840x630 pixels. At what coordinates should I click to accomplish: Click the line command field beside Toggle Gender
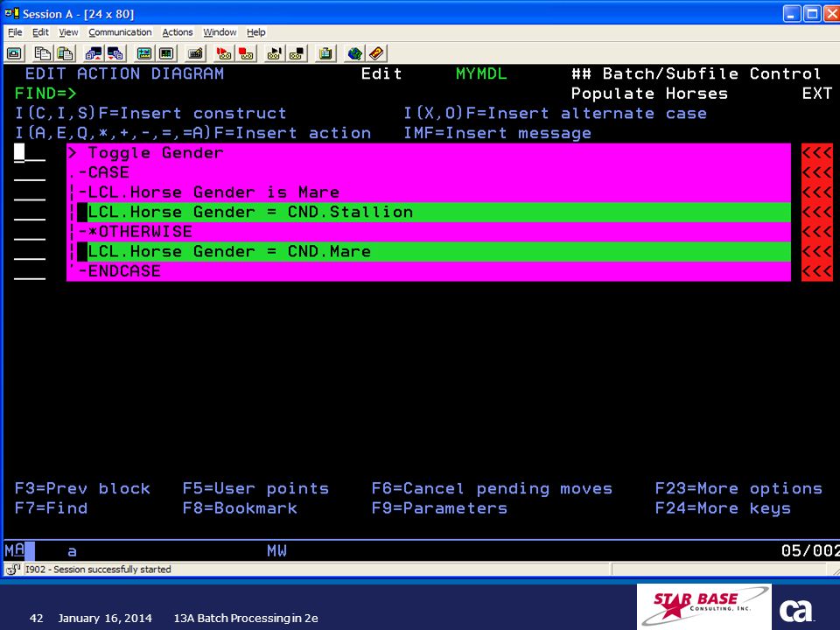(30, 153)
